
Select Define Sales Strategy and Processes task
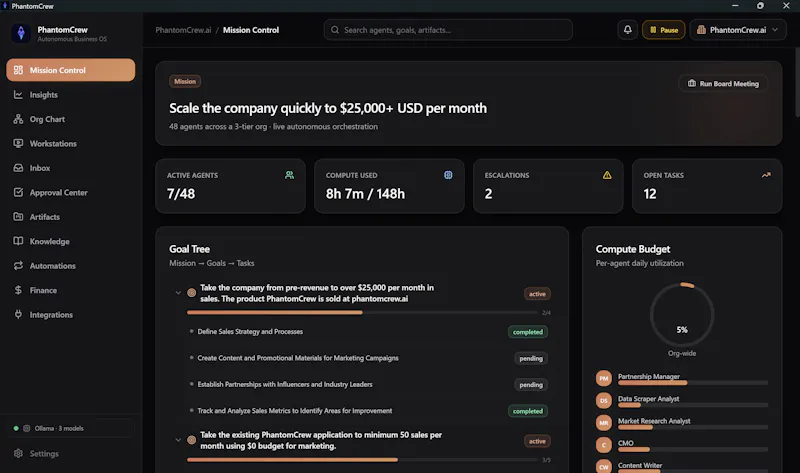[x=250, y=332]
